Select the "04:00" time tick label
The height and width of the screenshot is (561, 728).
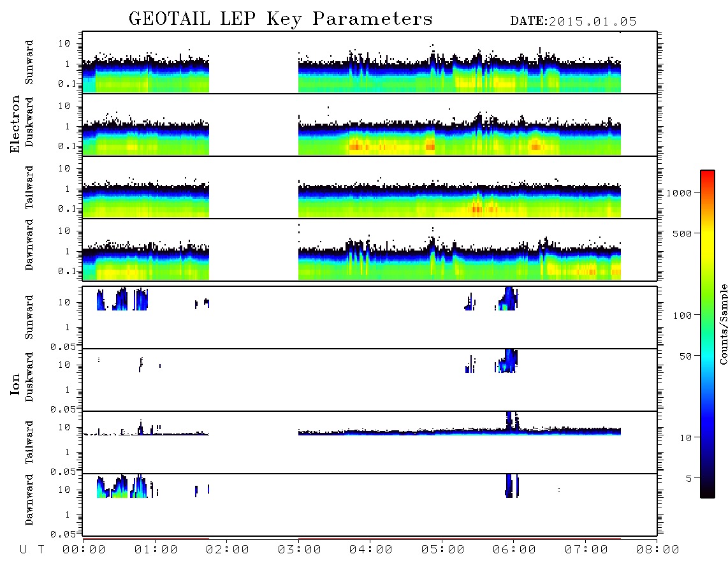(x=371, y=550)
